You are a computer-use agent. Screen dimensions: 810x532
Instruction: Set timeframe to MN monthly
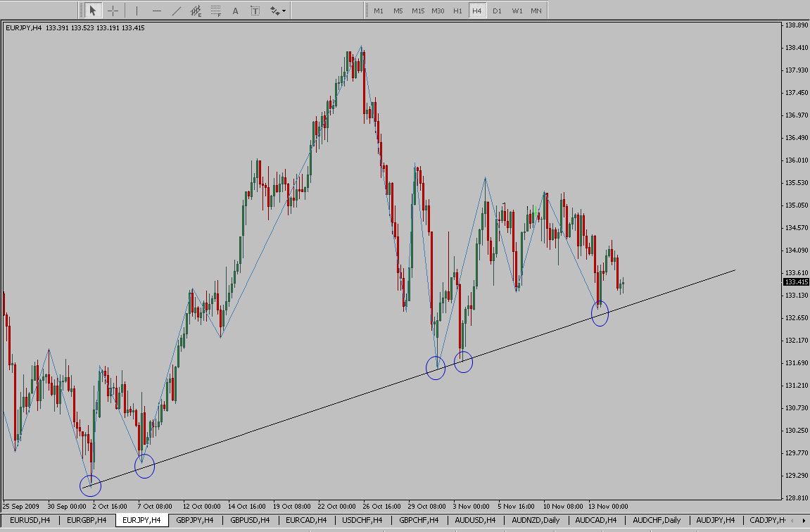(536, 11)
